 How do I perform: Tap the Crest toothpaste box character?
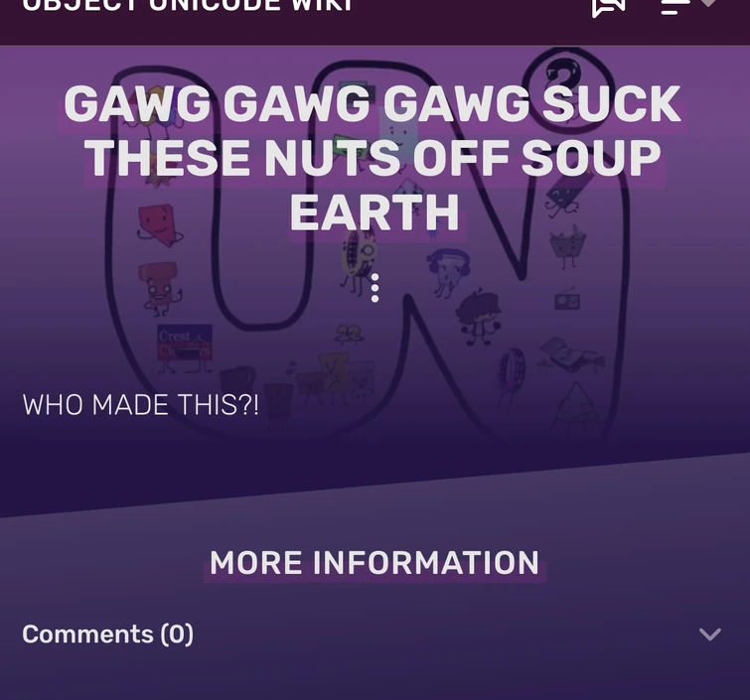pos(185,348)
